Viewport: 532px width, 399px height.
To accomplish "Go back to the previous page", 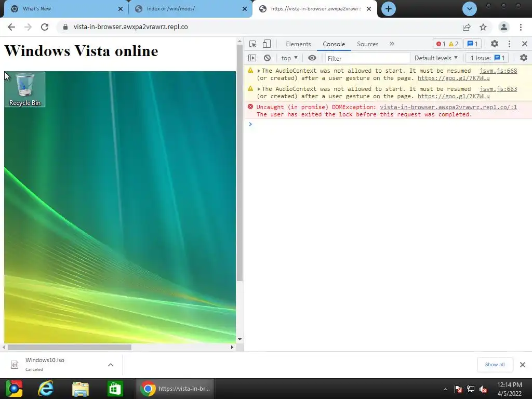I will pos(11,27).
